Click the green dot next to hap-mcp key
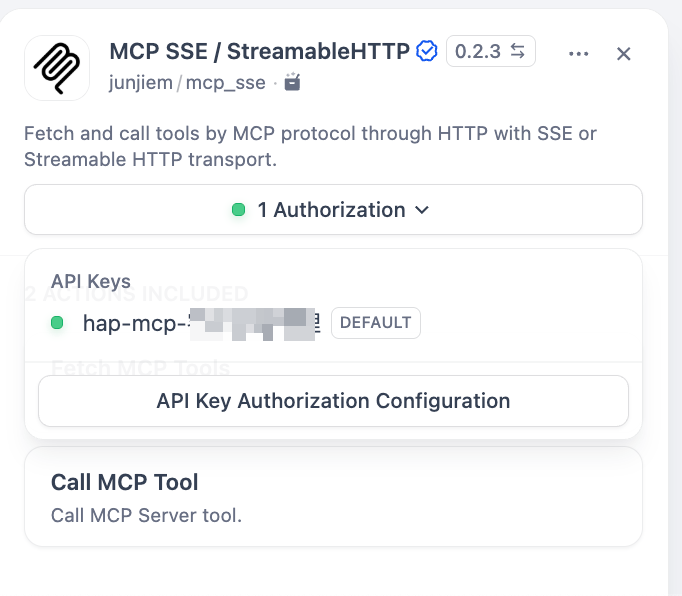Viewport: 682px width, 596px height. click(57, 322)
